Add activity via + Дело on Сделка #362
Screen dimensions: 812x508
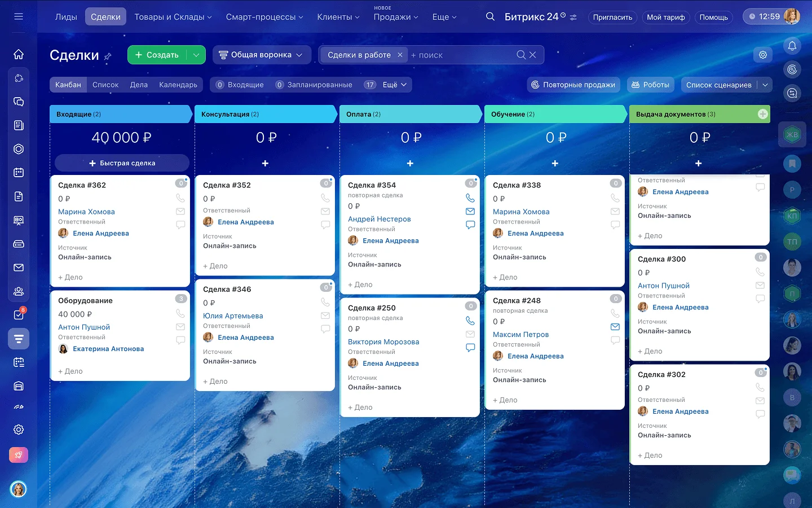coord(70,277)
